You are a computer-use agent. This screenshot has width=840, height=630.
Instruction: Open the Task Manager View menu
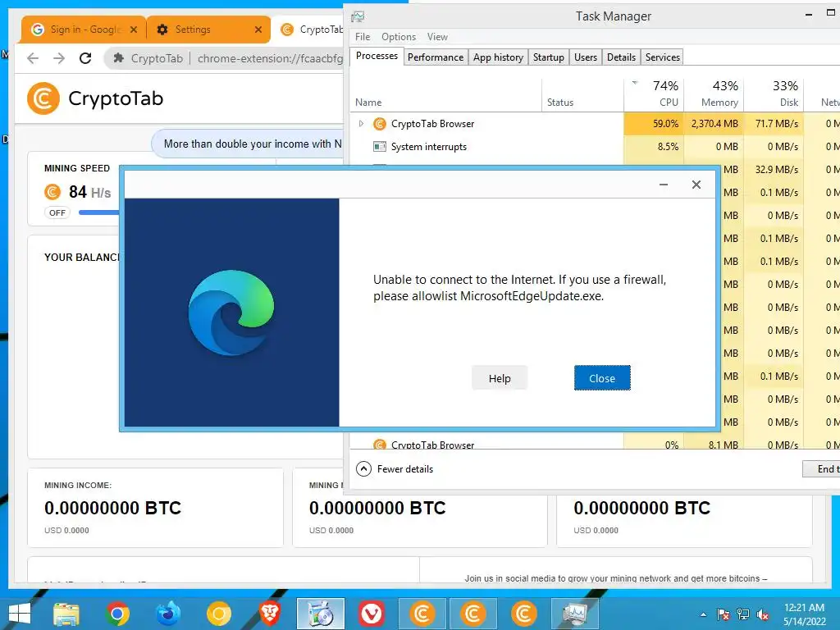pyautogui.click(x=437, y=37)
